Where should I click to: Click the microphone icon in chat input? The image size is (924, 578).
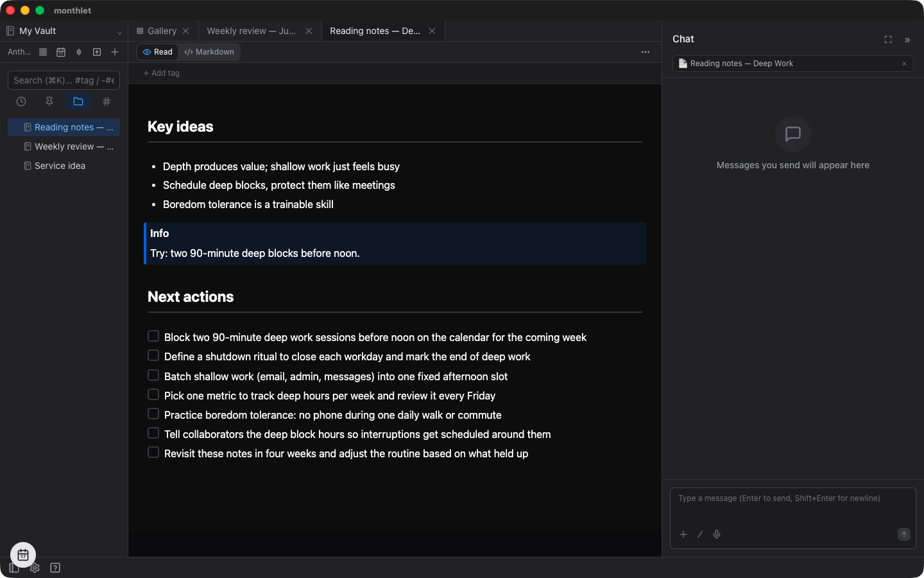click(x=717, y=534)
